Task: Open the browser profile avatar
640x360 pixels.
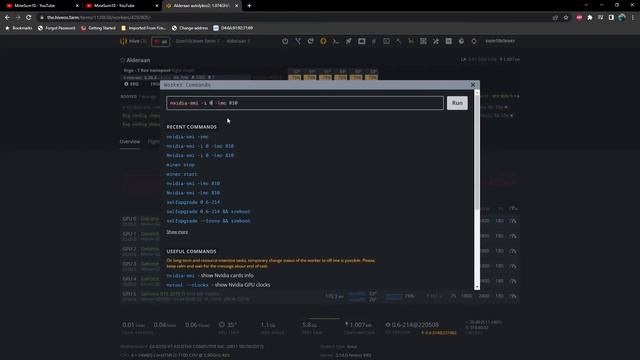Action: click(622, 18)
